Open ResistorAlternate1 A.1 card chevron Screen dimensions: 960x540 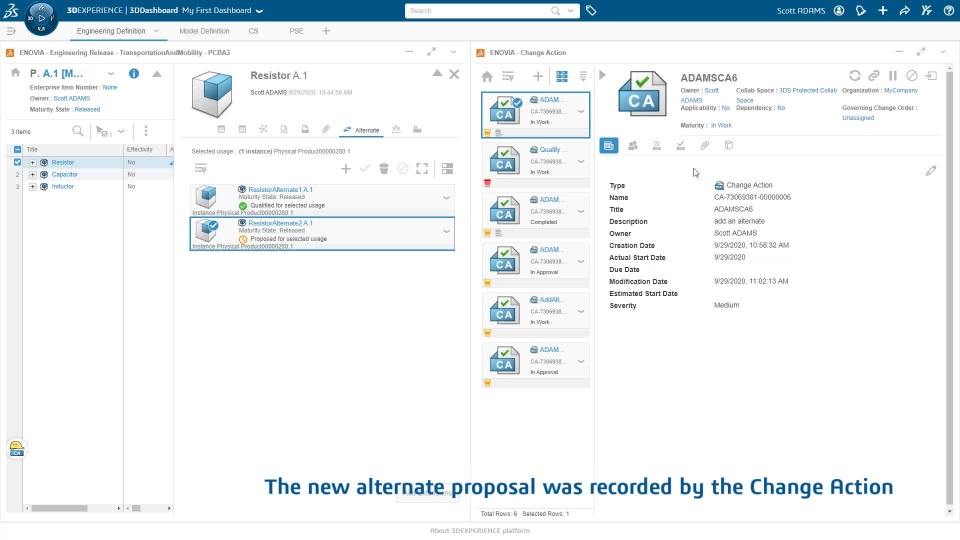[446, 198]
